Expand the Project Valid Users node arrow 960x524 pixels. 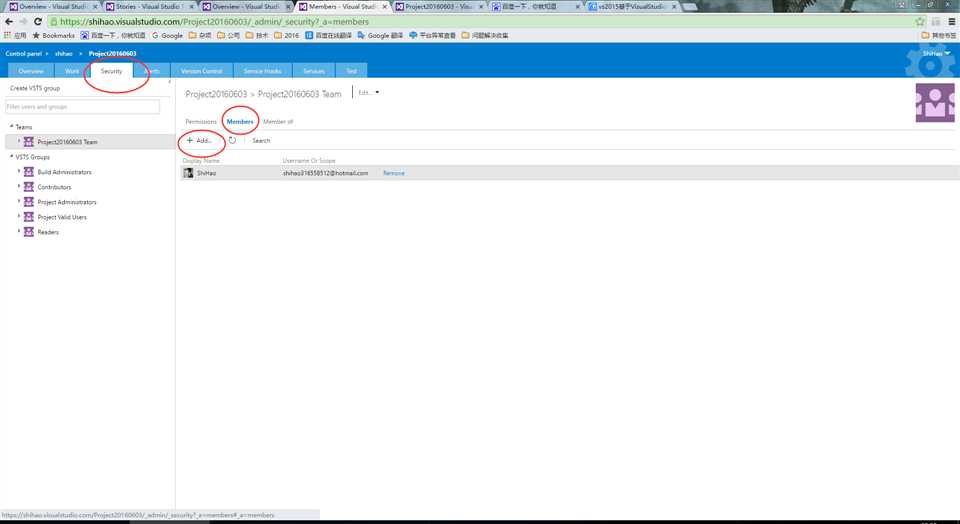click(18, 216)
